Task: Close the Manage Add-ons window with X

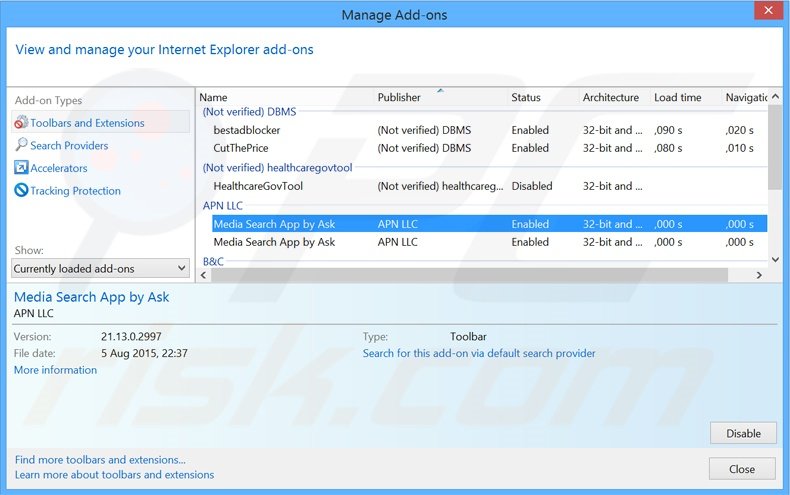Action: click(x=765, y=12)
